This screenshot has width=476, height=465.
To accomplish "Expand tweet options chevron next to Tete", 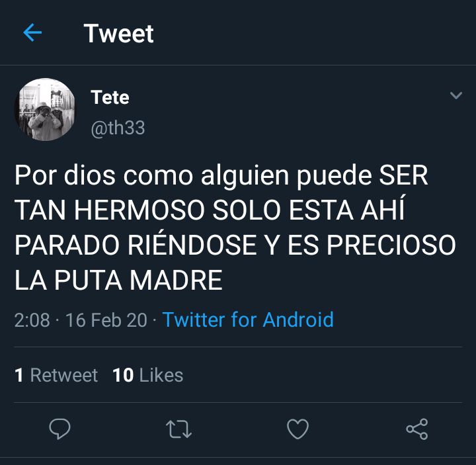I will (456, 95).
